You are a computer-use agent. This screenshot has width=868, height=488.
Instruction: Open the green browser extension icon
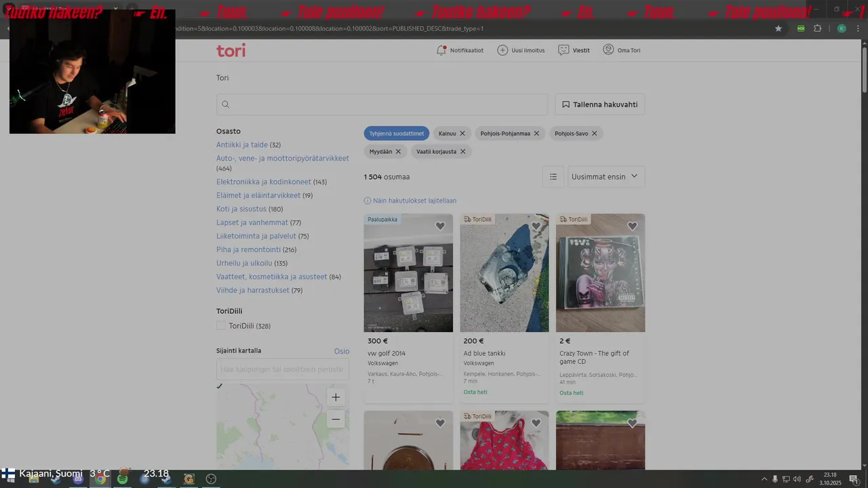tap(802, 28)
